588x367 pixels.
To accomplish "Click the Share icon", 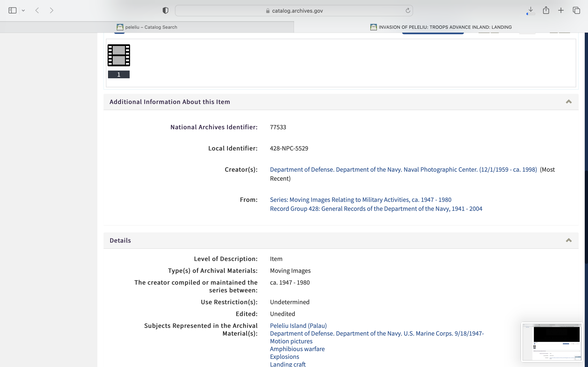I will click(546, 10).
